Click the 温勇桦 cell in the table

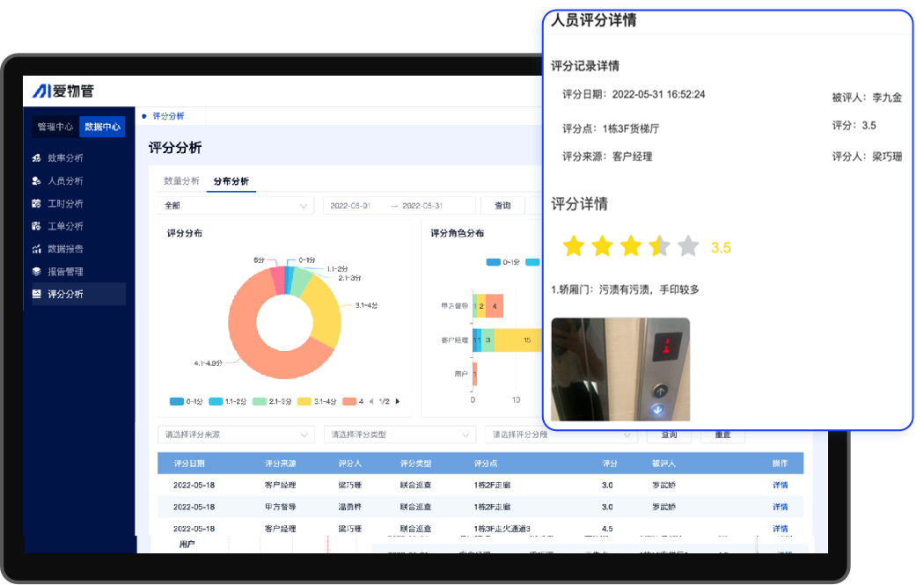point(350,507)
